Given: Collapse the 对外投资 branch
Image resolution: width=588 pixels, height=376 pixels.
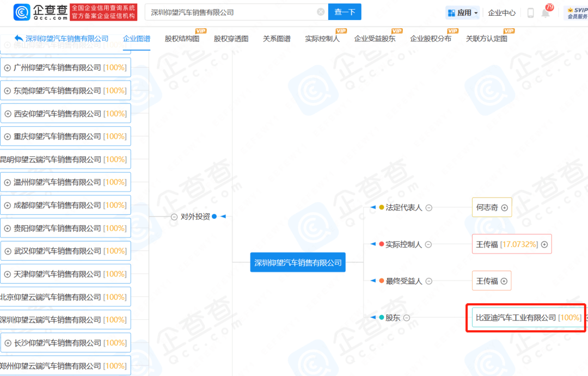Looking at the screenshot, I should [x=174, y=217].
